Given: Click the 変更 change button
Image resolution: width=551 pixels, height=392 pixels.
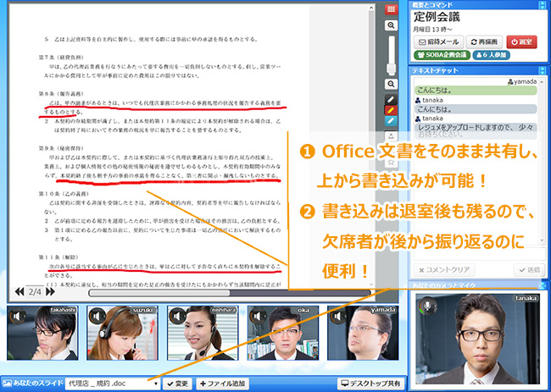Looking at the screenshot, I should tap(178, 384).
